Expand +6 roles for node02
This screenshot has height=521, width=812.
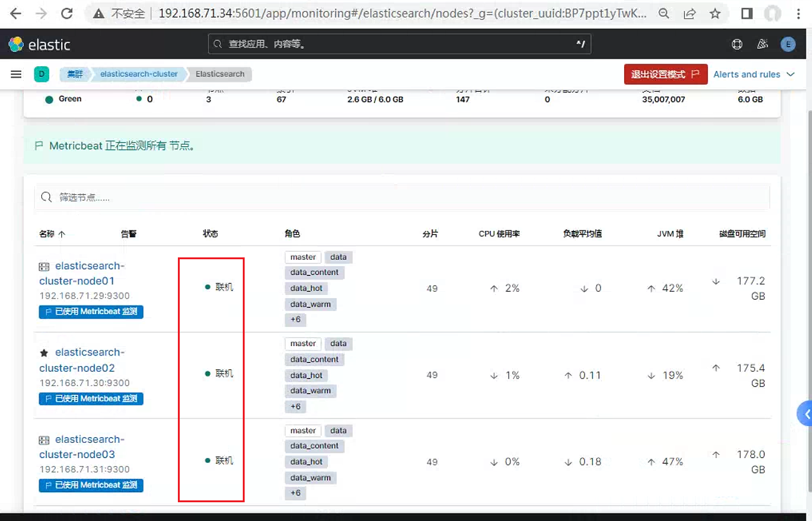pyautogui.click(x=295, y=407)
